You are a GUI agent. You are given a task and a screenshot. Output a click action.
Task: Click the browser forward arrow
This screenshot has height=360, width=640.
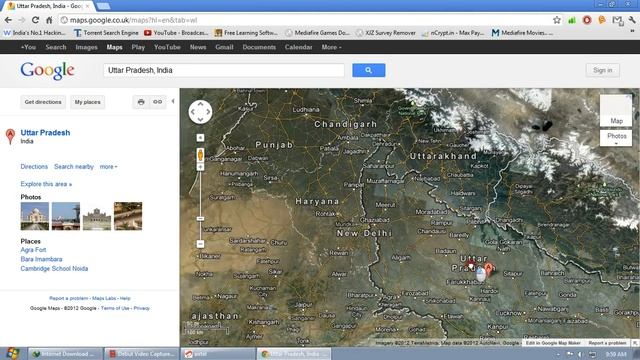point(21,20)
